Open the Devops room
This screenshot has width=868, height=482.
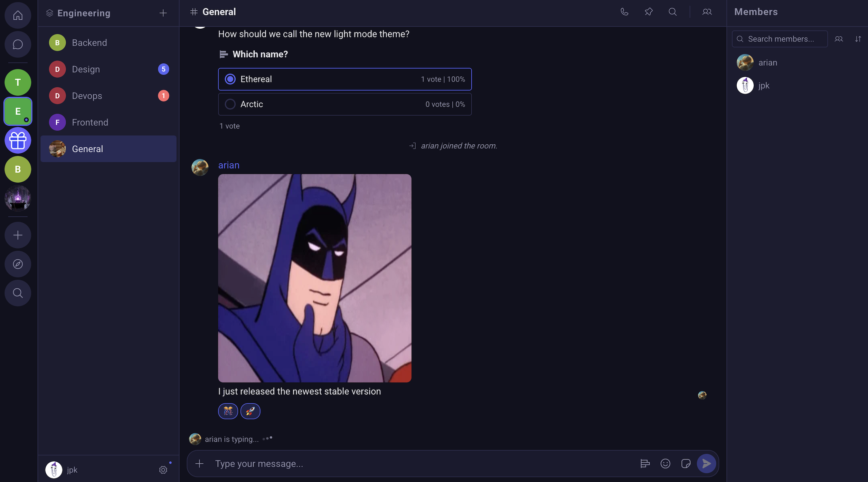(x=108, y=96)
